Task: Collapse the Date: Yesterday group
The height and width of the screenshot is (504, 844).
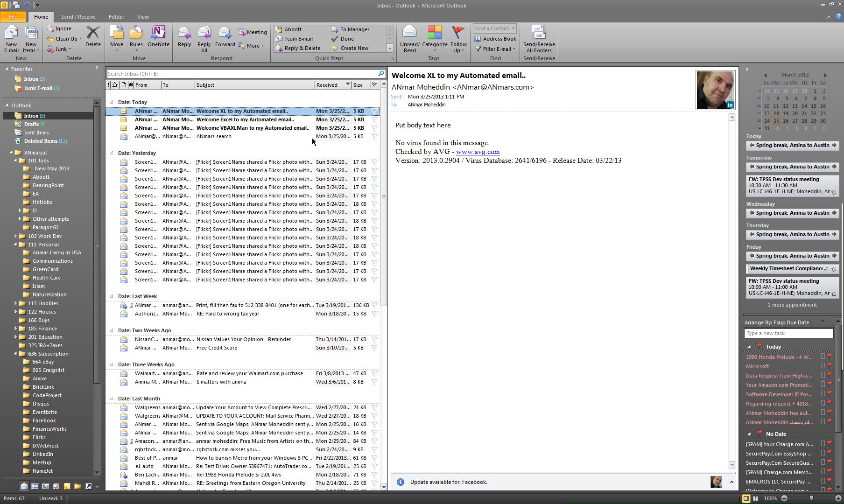Action: [111, 153]
